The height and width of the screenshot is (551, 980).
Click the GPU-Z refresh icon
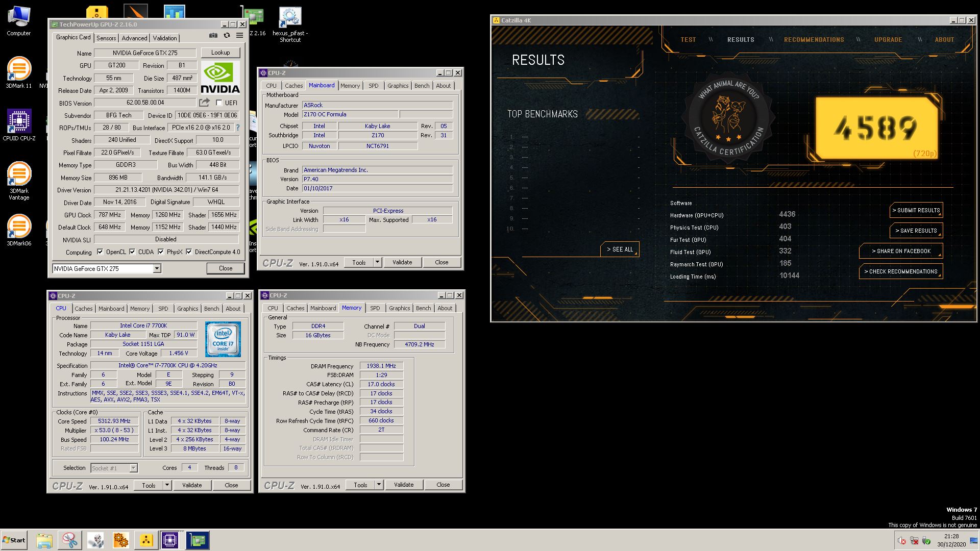tap(227, 36)
